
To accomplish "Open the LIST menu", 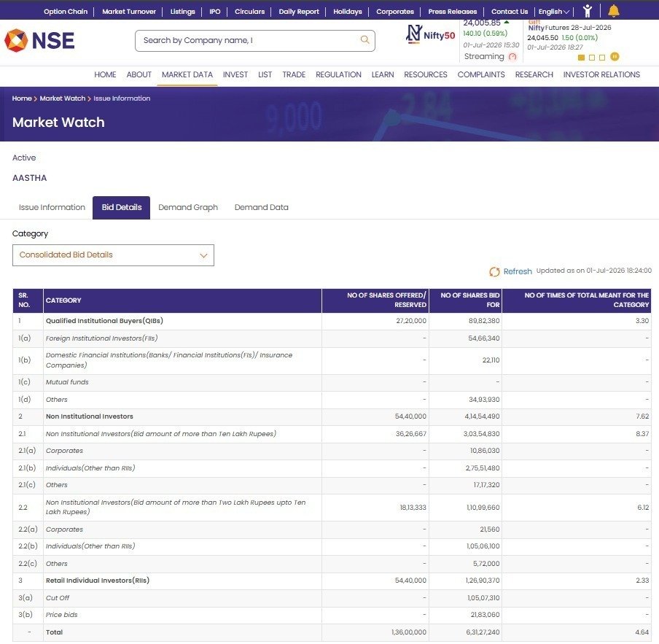I will pos(265,74).
